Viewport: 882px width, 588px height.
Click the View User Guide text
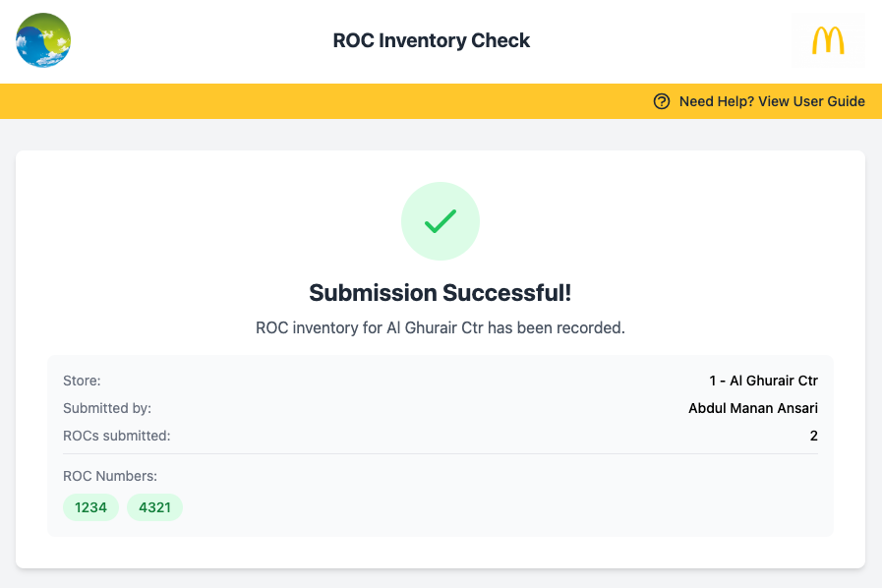coord(810,100)
